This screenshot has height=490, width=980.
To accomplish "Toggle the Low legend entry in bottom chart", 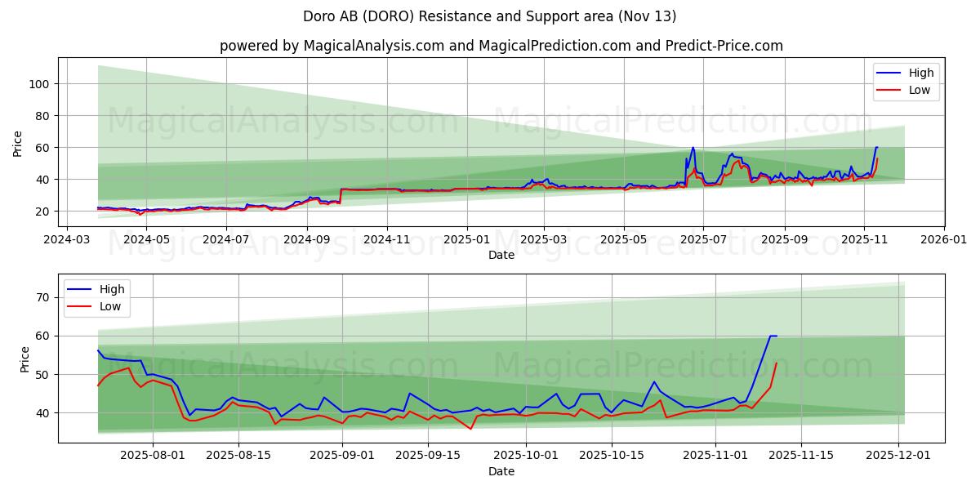I will pyautogui.click(x=111, y=306).
